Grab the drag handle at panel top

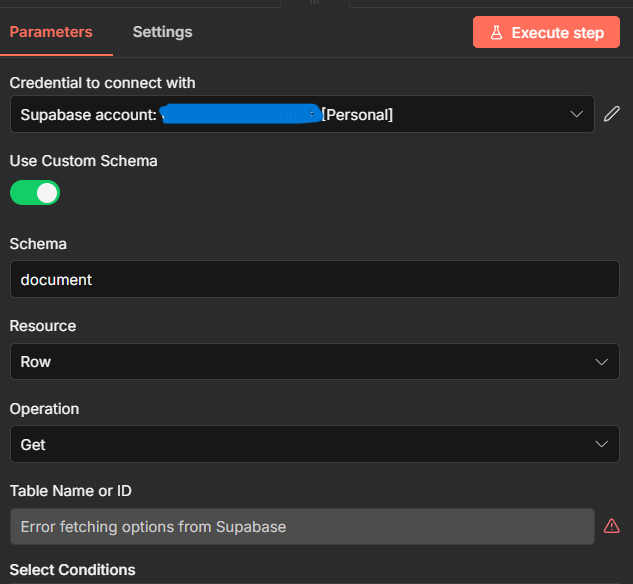(x=314, y=3)
